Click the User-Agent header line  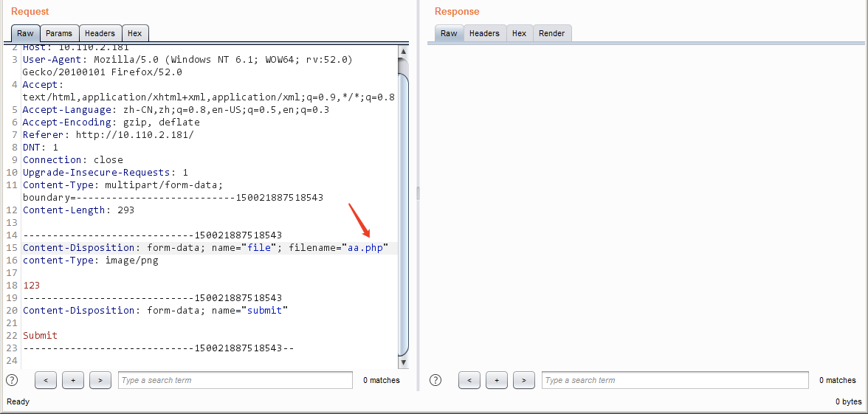coord(187,59)
